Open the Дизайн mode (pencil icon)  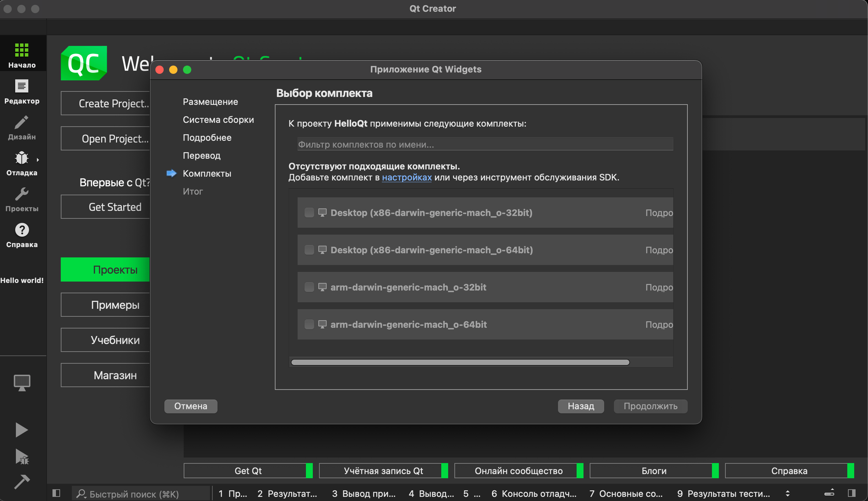coord(22,127)
